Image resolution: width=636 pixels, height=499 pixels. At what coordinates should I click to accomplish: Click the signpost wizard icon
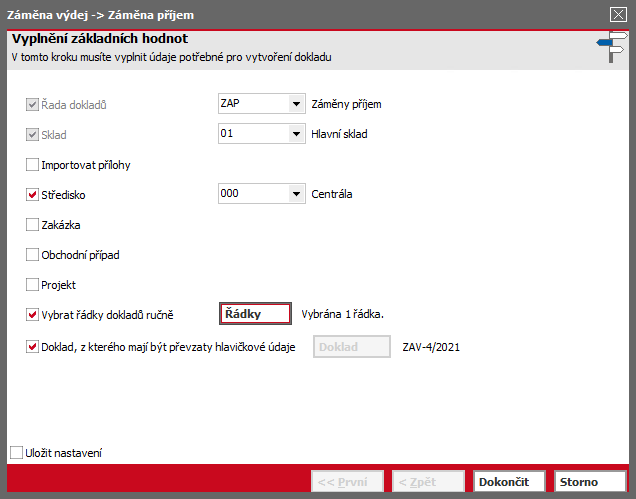click(x=612, y=47)
